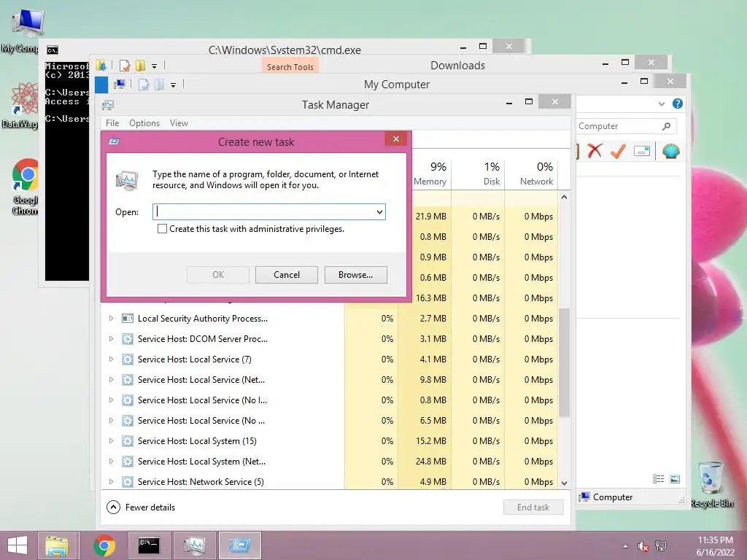747x560 pixels.
Task: Click the Task Manager vertical scrollbar thumb
Action: (564, 363)
